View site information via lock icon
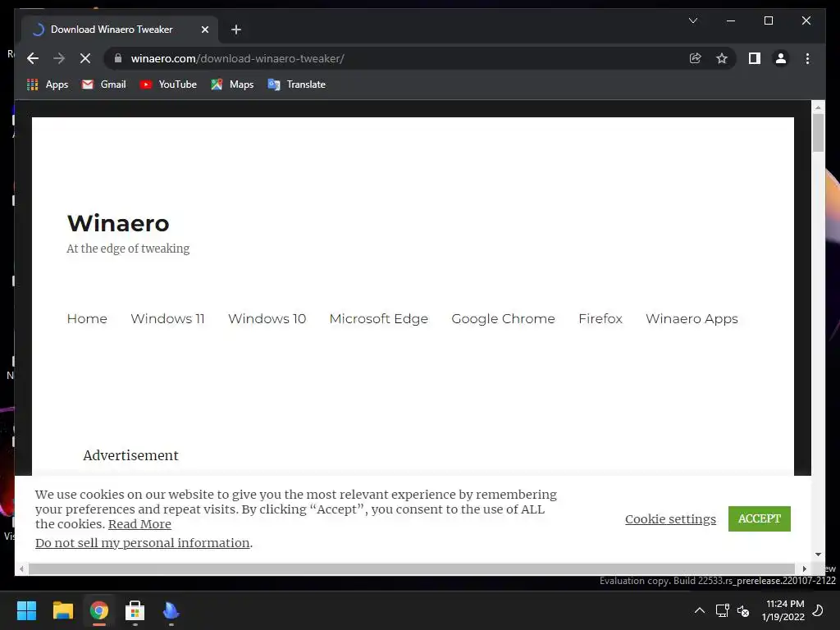Image resolution: width=840 pixels, height=630 pixels. click(118, 58)
